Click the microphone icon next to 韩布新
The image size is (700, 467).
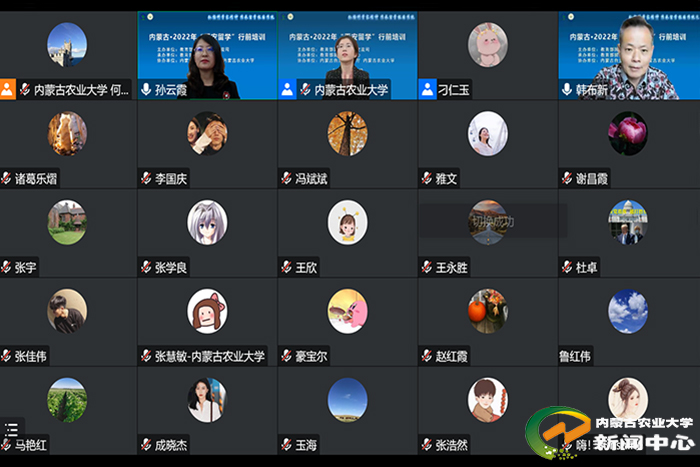click(x=567, y=89)
